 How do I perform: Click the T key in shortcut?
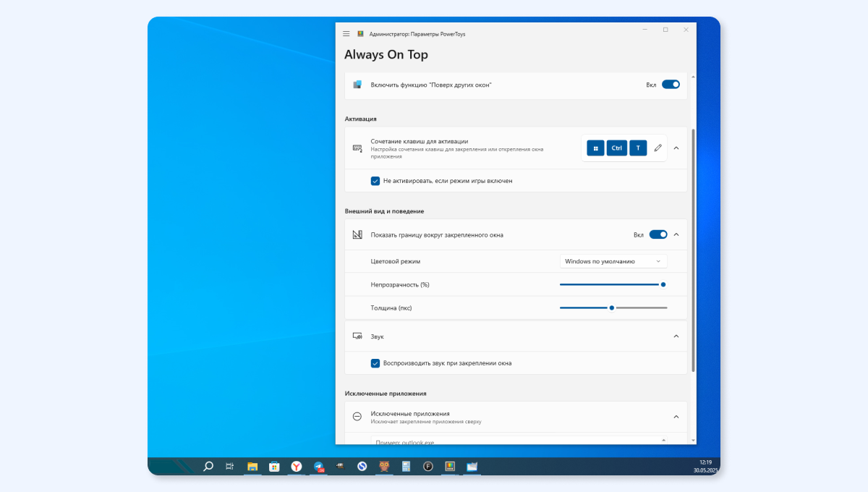pos(638,148)
